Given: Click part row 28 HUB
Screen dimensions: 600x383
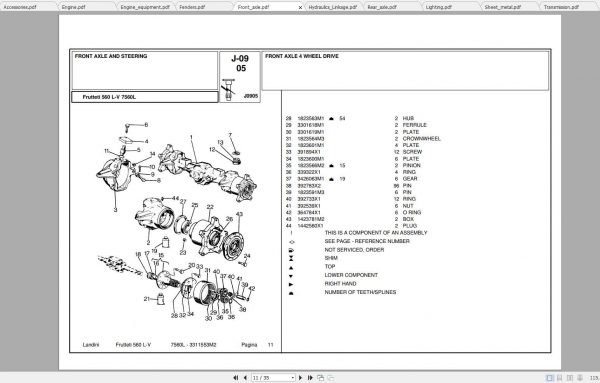Looking at the screenshot, I should 350,119.
